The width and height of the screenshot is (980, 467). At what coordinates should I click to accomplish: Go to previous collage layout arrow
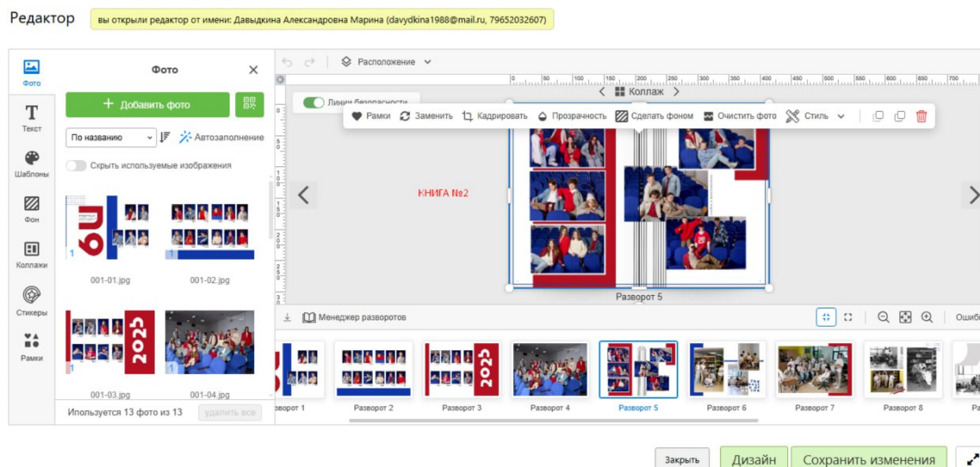[x=602, y=92]
